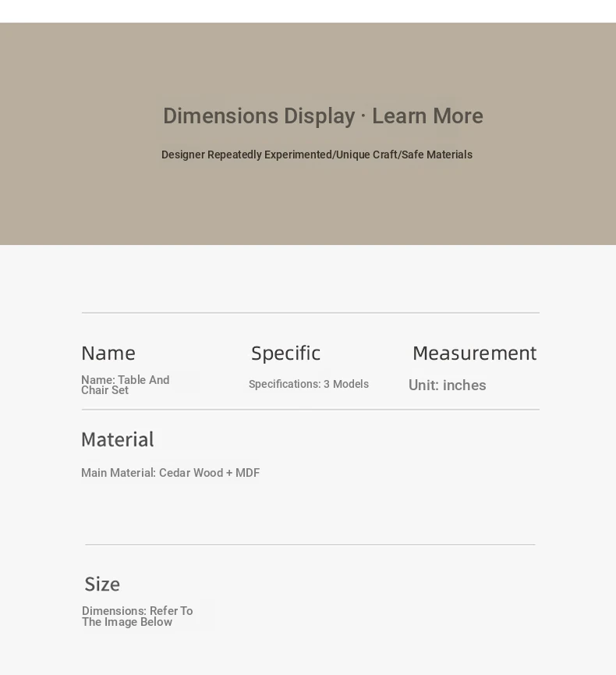Click the 'Dimensions Display · Learn More' heading
The image size is (616, 675).
[x=323, y=116]
